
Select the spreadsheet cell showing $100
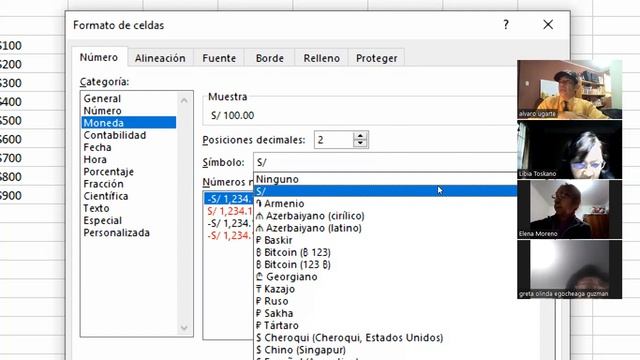click(x=32, y=45)
